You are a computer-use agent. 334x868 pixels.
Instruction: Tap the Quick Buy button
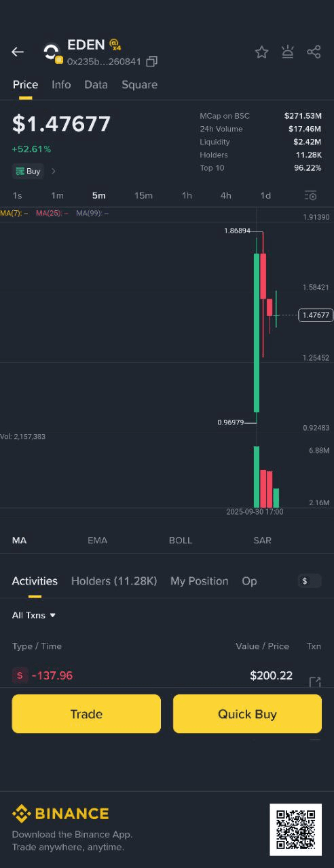247,713
